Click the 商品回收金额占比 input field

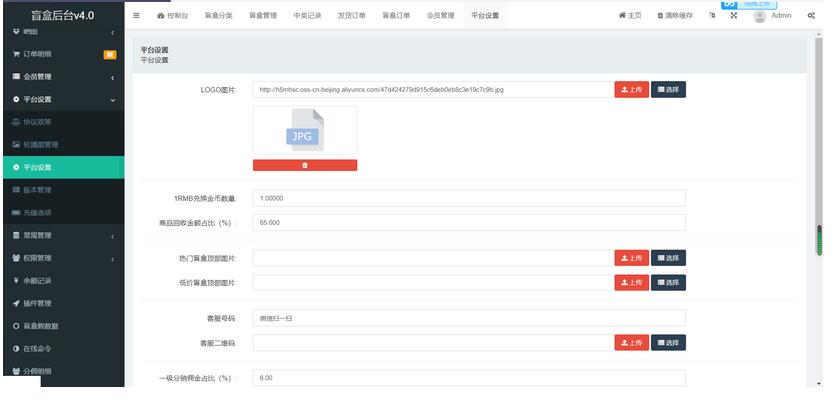(469, 222)
